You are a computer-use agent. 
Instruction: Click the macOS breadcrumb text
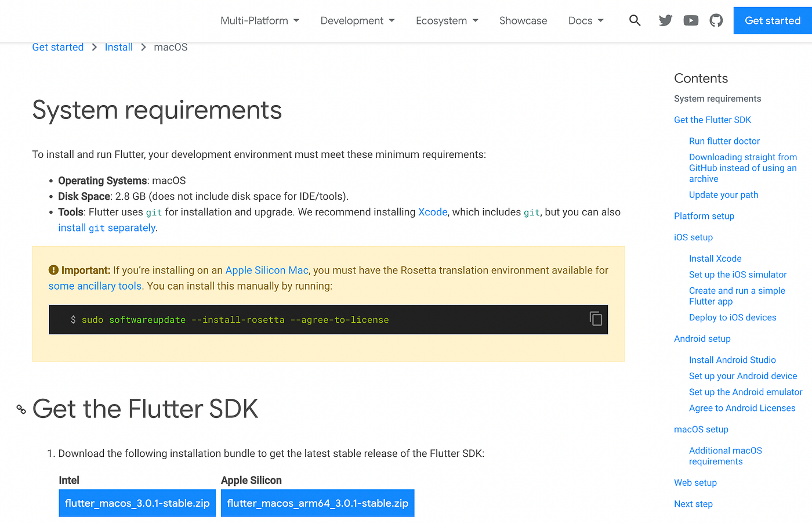click(x=171, y=47)
